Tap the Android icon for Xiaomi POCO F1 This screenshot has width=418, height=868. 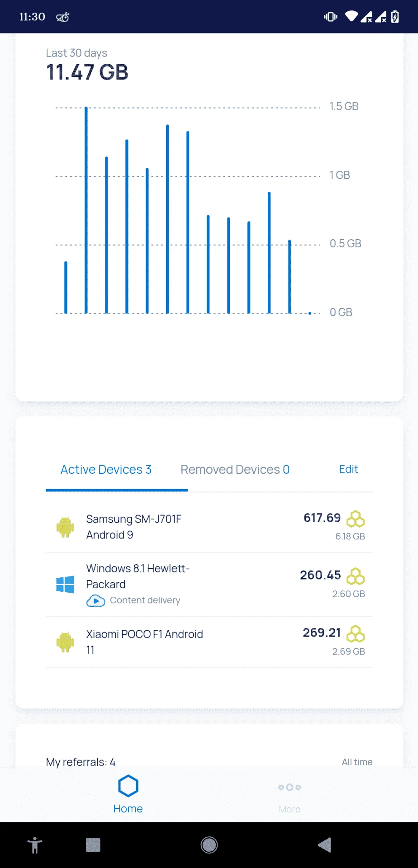tap(65, 642)
